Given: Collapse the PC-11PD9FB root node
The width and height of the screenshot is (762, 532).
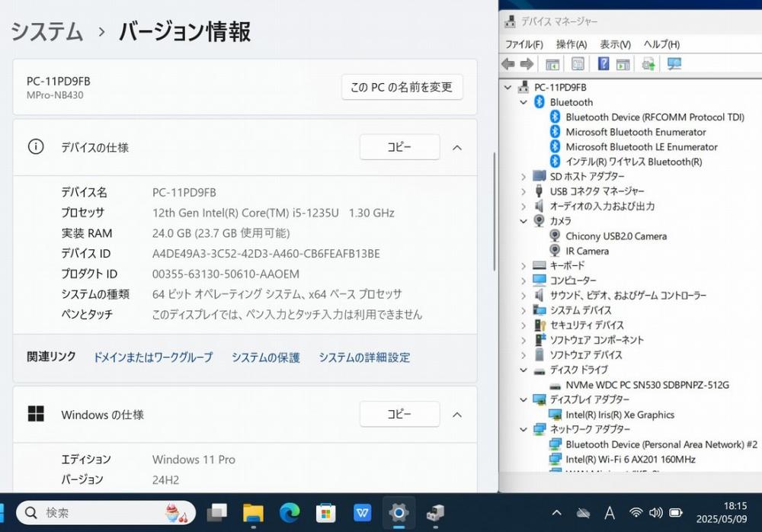Looking at the screenshot, I should 507,88.
